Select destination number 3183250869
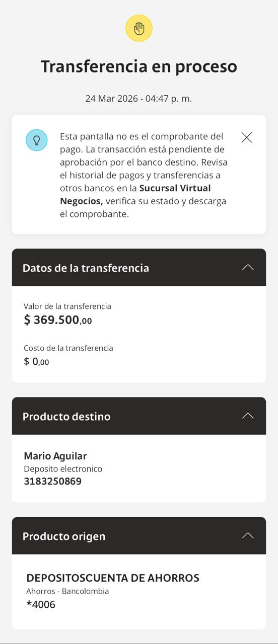This screenshot has height=644, width=278. click(52, 481)
